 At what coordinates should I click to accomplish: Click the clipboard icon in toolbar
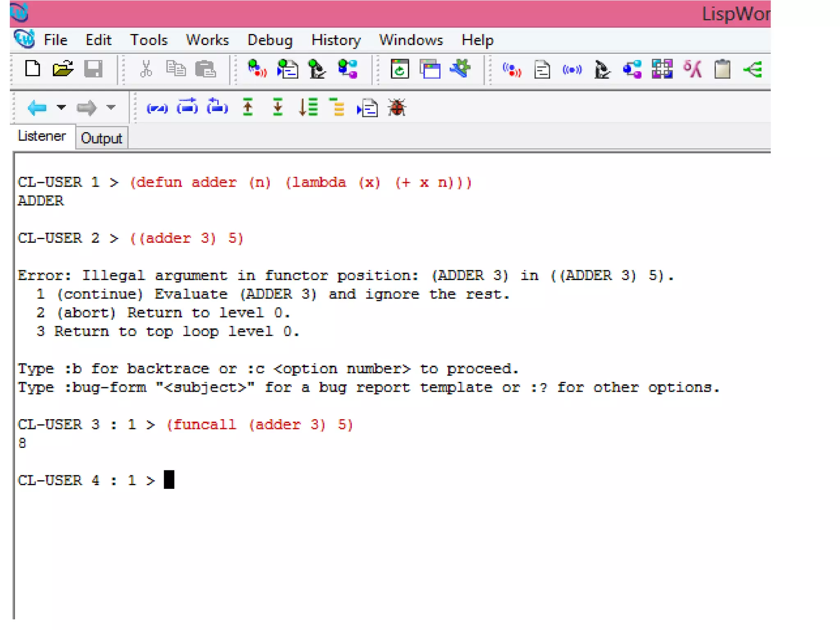[722, 69]
